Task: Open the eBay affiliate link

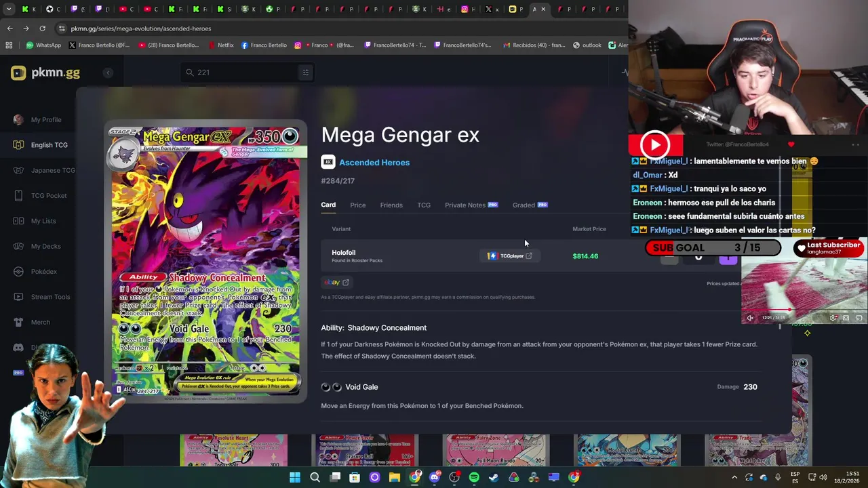Action: (x=336, y=283)
